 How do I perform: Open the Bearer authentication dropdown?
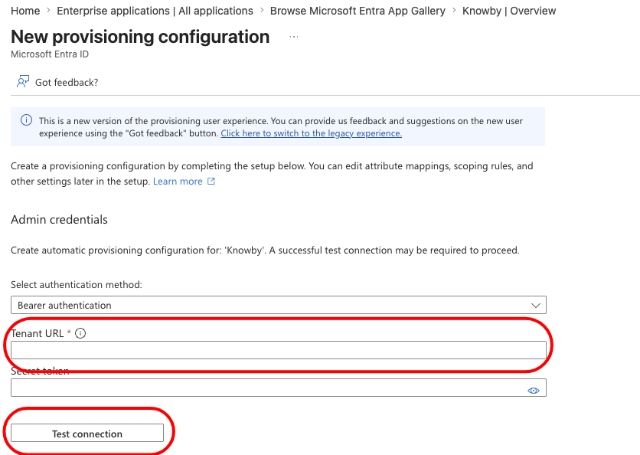278,305
